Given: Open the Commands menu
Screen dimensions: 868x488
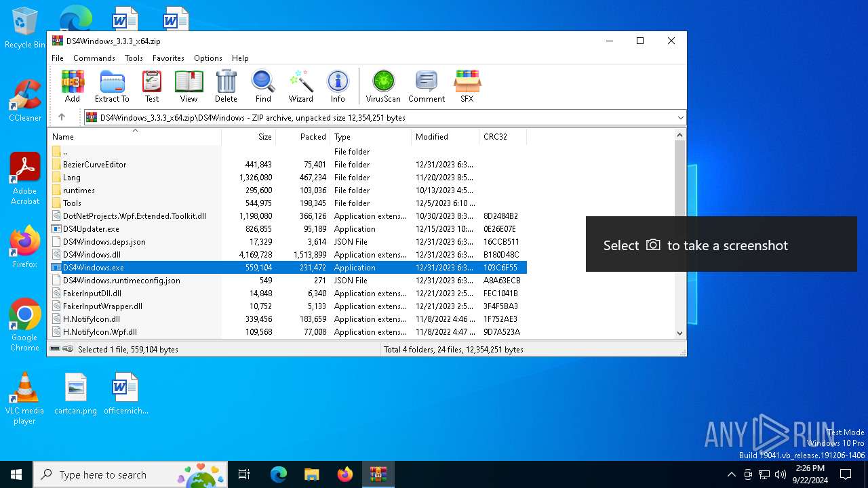Looking at the screenshot, I should tap(94, 58).
